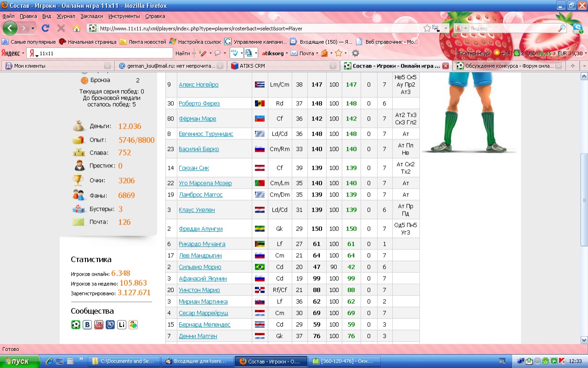588x368 pixels.
Task: Open the YouTube community icon
Action: [x=99, y=325]
